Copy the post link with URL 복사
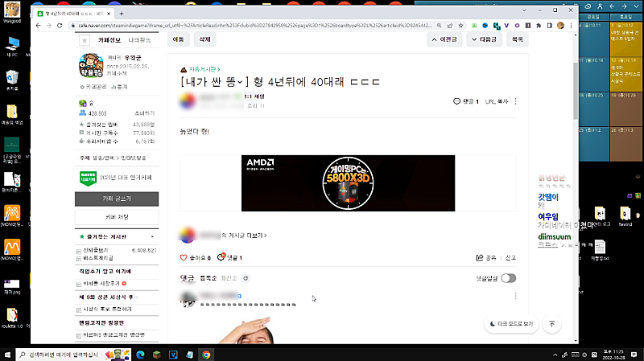The width and height of the screenshot is (644, 361). point(497,101)
